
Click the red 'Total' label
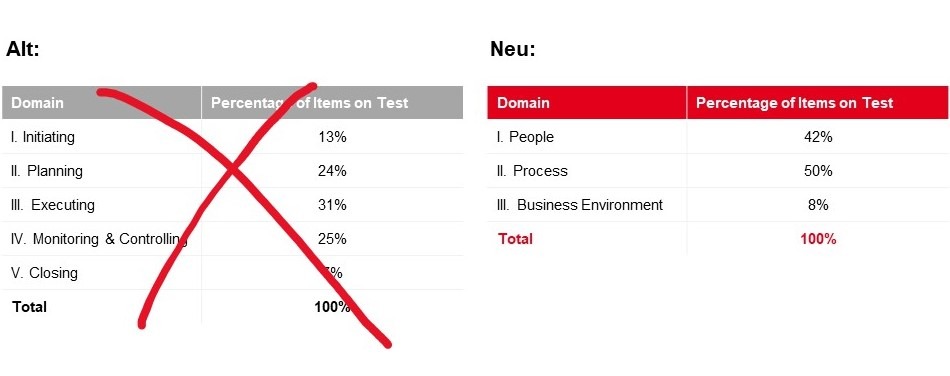515,239
